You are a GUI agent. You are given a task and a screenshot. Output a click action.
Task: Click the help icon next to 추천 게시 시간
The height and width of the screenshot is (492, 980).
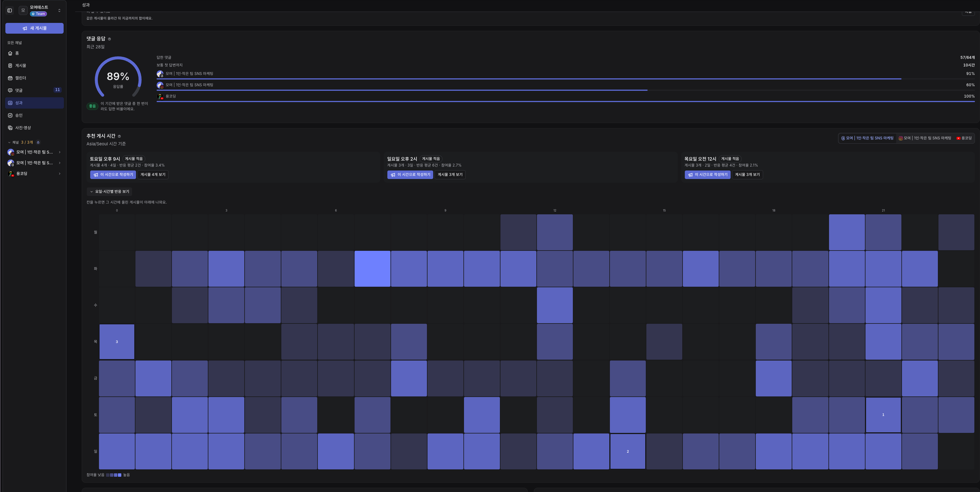tap(119, 136)
